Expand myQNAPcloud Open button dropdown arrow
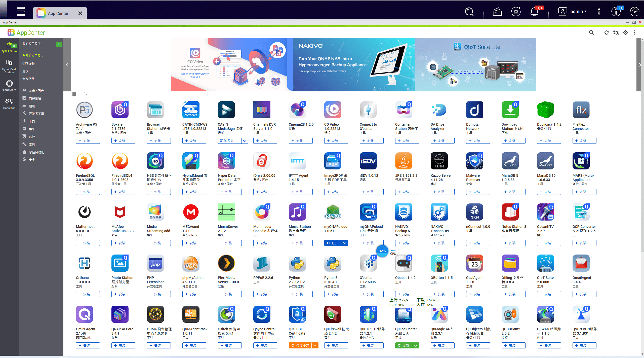 345,243
